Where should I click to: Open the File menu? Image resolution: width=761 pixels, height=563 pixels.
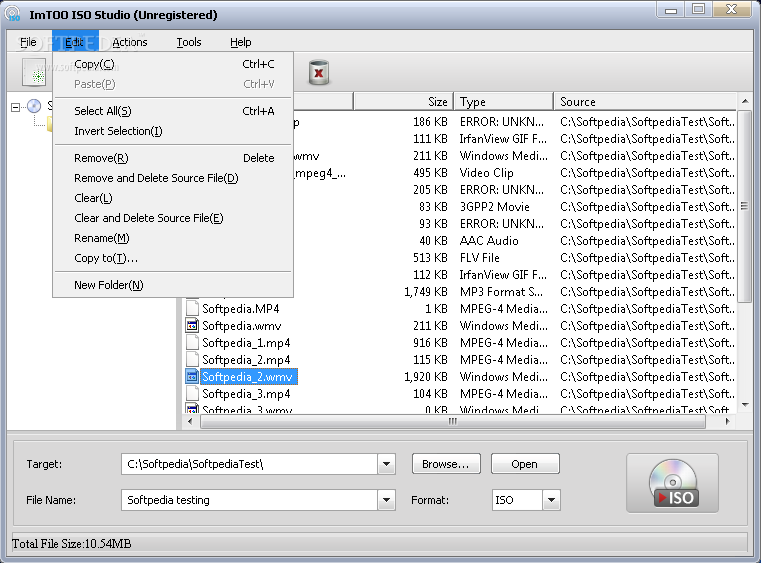(28, 42)
